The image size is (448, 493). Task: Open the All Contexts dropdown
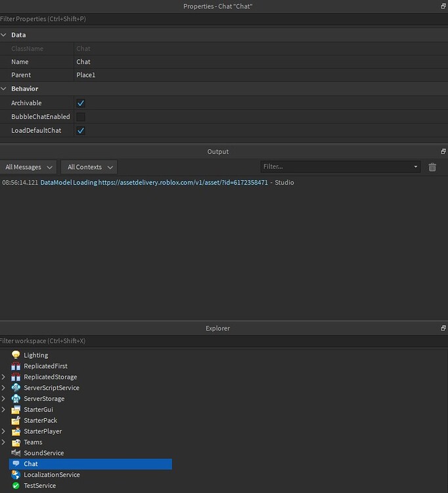(x=89, y=167)
